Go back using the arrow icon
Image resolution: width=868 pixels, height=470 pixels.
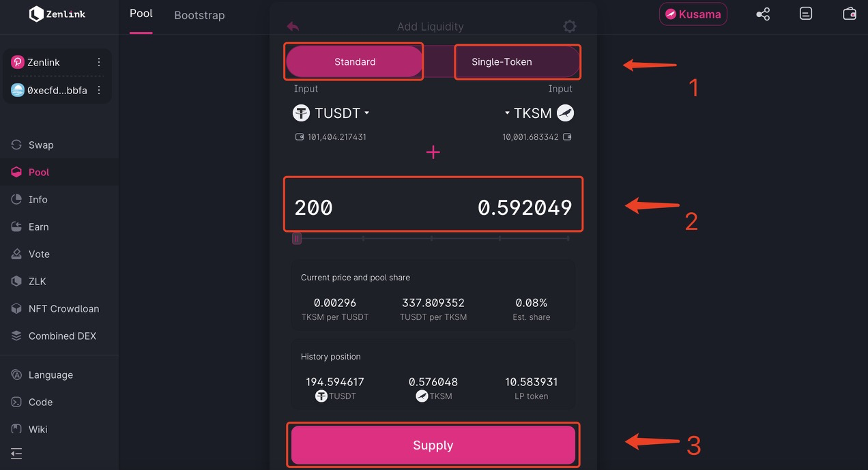click(293, 27)
